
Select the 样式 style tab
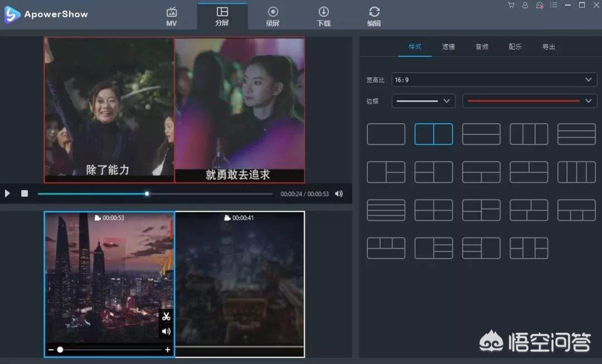pos(415,47)
